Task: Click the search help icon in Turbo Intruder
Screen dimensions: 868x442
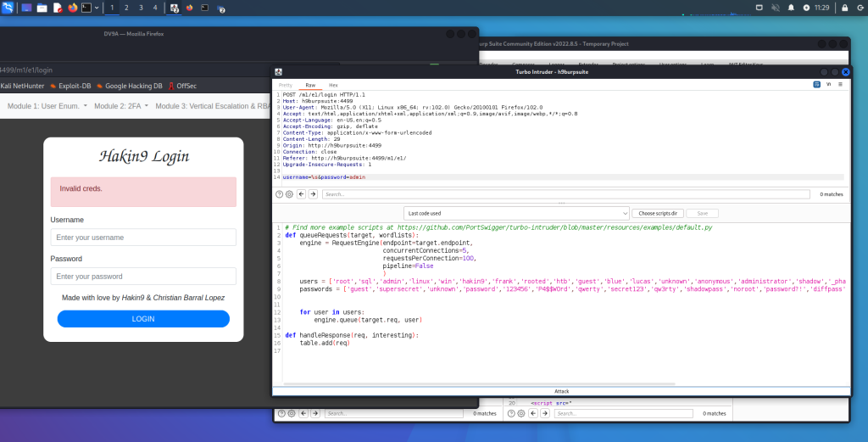Action: click(x=279, y=194)
